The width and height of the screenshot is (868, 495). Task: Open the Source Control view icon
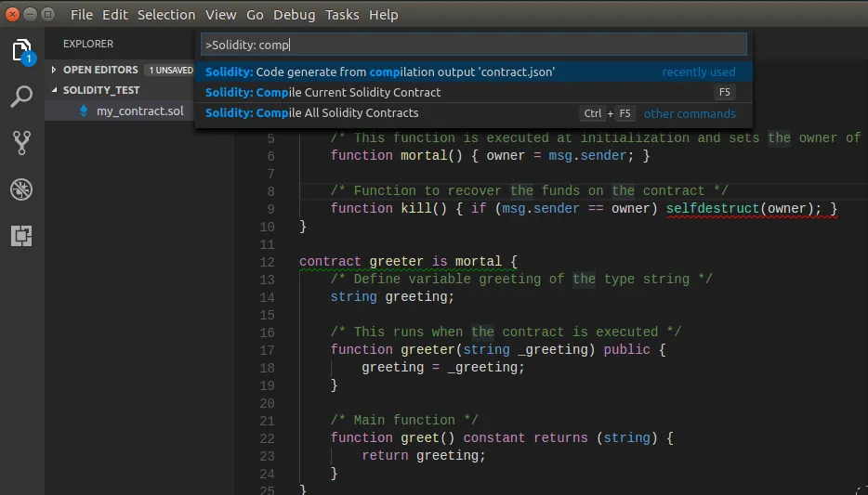click(x=21, y=143)
